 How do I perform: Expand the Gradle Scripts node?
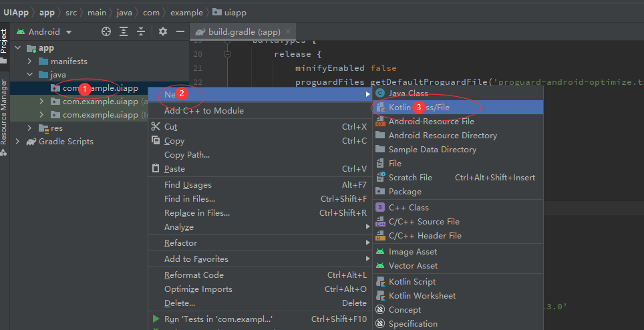coord(17,142)
